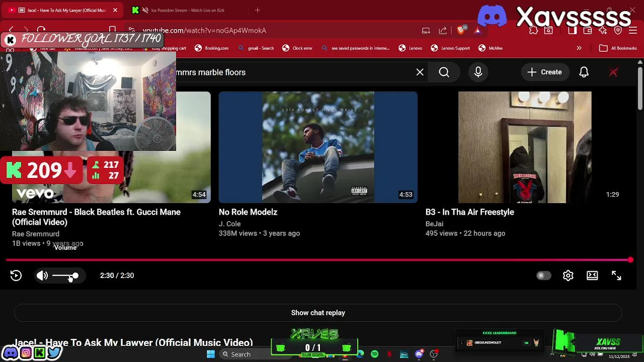
Task: Open the YouTube notifications bell
Action: [x=584, y=72]
